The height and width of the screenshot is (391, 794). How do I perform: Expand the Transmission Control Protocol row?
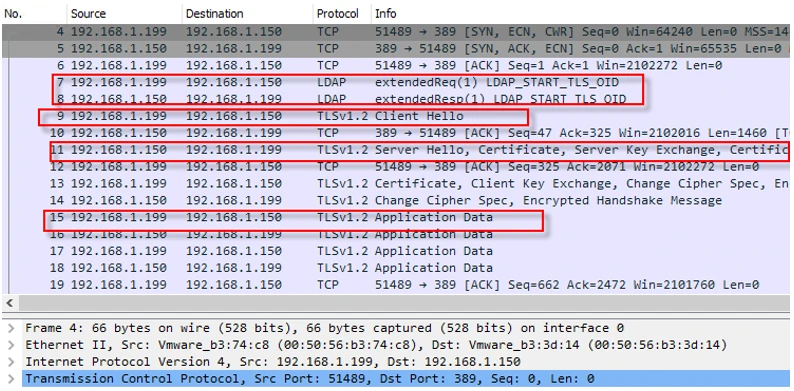(11, 379)
